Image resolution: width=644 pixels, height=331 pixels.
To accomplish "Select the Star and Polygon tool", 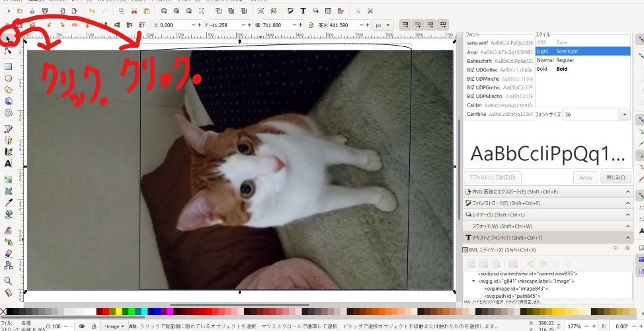I will pyautogui.click(x=8, y=89).
